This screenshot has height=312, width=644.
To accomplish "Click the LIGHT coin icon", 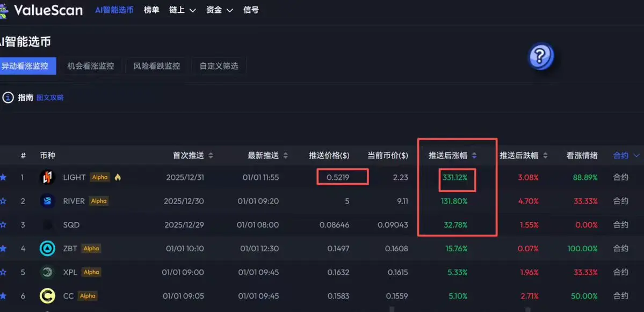I will tap(47, 177).
